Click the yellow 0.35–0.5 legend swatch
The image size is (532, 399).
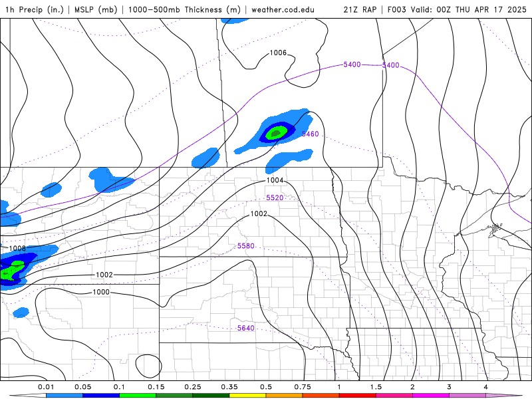247,396
